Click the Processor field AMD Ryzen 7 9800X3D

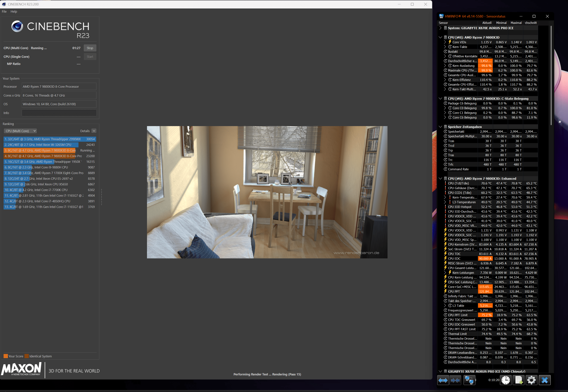59,86
